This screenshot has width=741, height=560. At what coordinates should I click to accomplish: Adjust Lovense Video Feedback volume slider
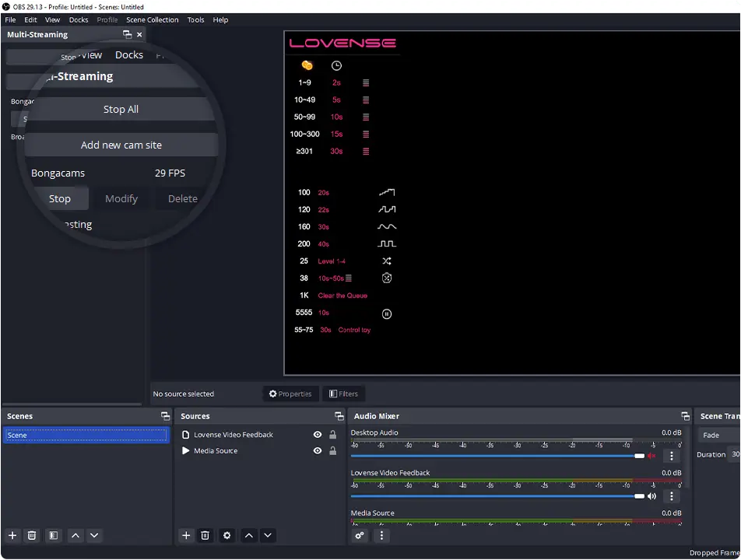(497, 496)
